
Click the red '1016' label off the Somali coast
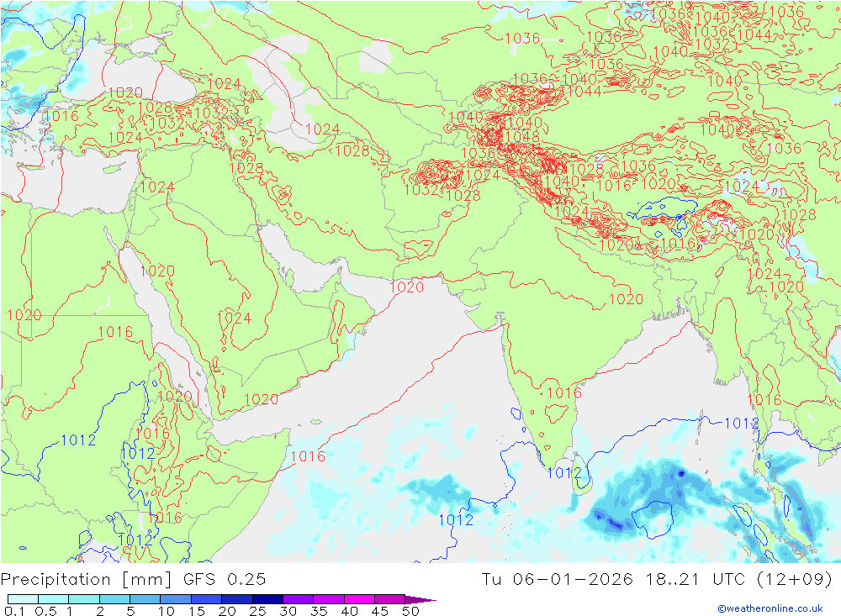coord(308,456)
